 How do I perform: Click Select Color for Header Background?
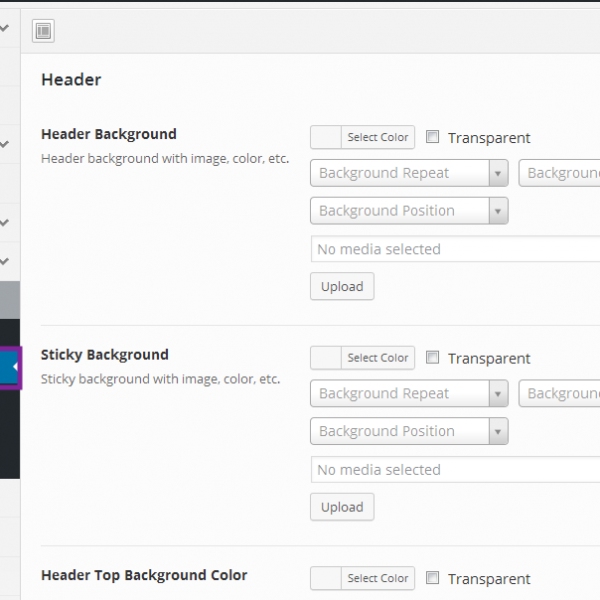pyautogui.click(x=377, y=138)
